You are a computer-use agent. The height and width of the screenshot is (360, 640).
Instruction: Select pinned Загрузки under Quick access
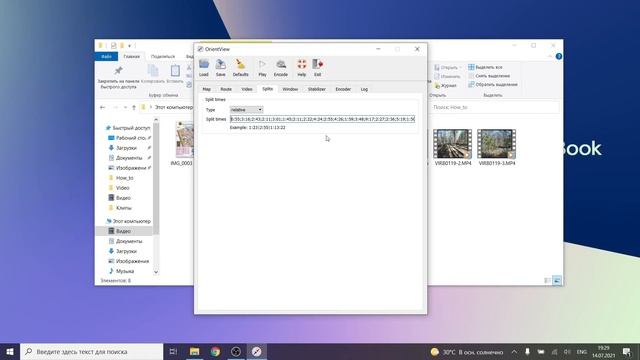pos(126,148)
